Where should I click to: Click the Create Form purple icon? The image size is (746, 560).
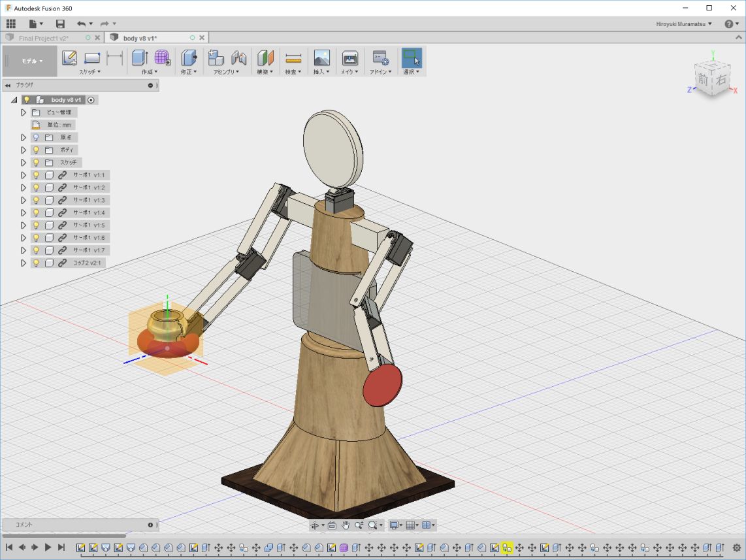click(x=162, y=58)
